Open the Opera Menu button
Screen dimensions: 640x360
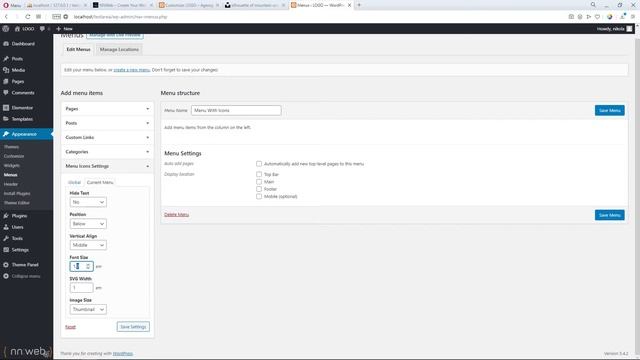[12, 5]
